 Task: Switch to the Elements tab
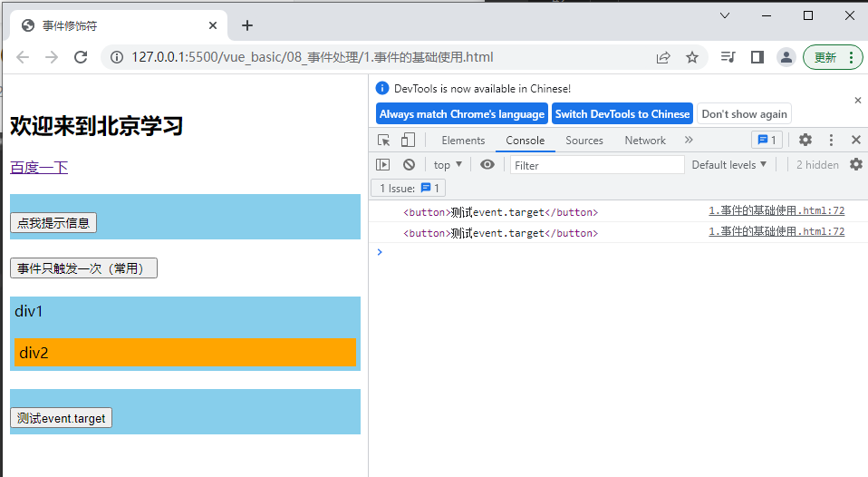[x=463, y=141]
